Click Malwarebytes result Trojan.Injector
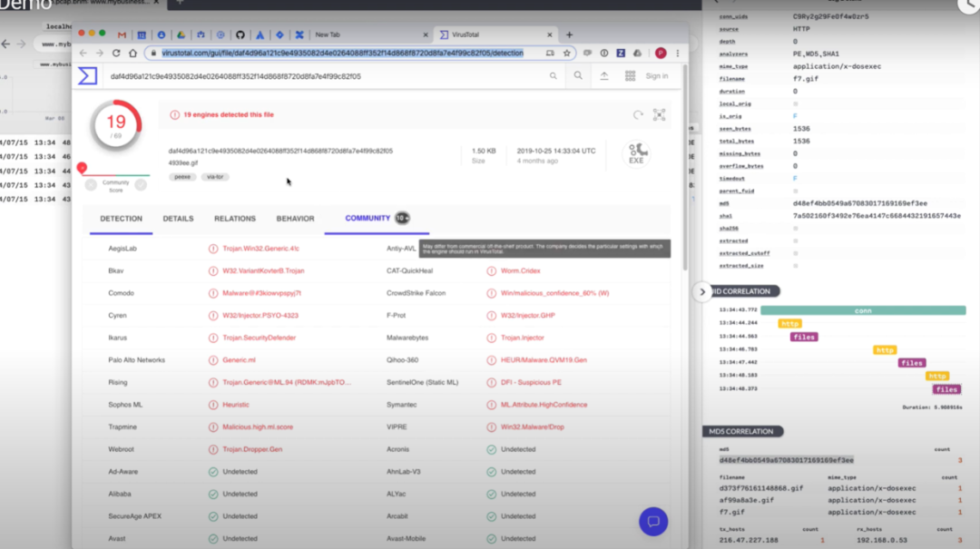Screen dimensions: 980x549 click(522, 338)
